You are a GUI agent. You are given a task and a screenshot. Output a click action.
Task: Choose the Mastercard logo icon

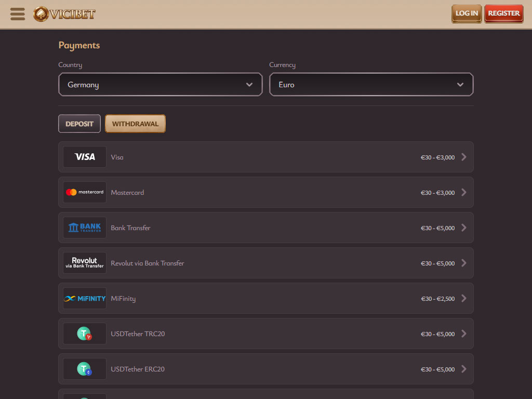pyautogui.click(x=85, y=192)
